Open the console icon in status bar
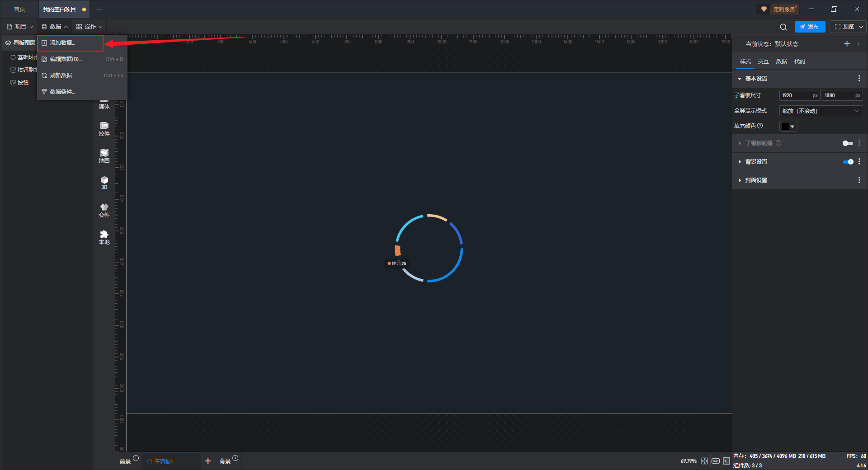Viewport: 868px width, 470px height. 726,461
